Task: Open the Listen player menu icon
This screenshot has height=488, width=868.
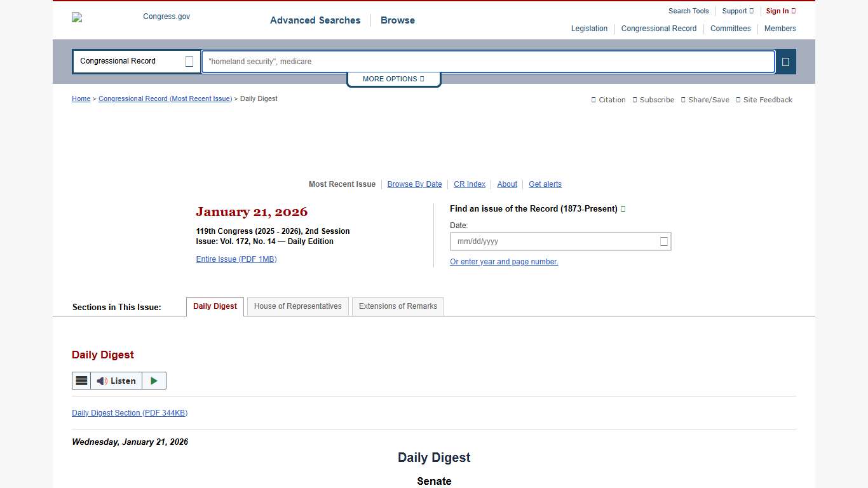Action: tap(81, 381)
